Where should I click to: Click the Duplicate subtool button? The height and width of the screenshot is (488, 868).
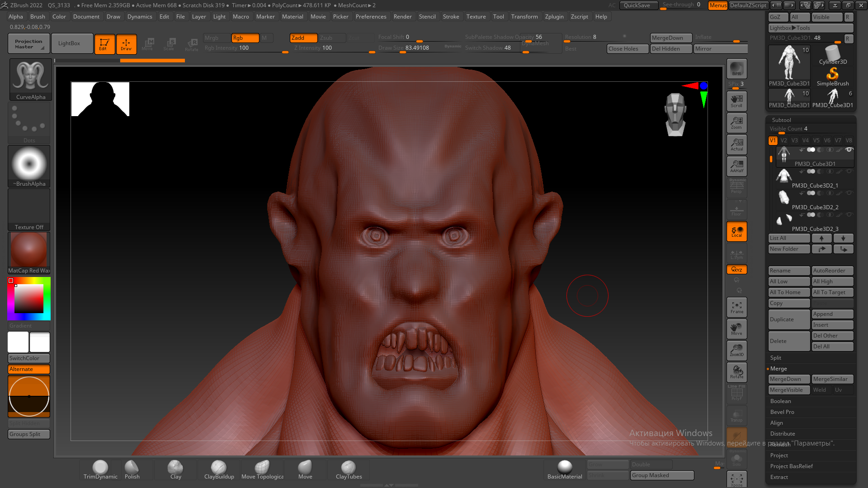788,319
